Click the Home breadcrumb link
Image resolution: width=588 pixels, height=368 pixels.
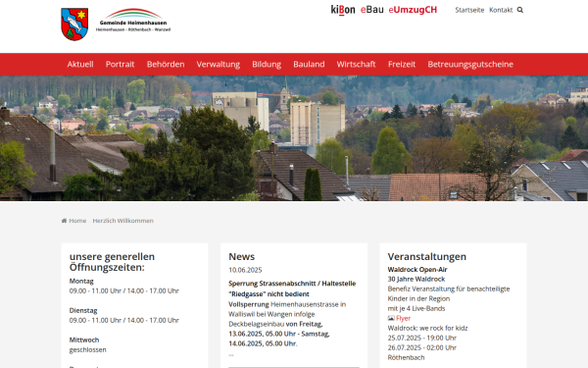click(x=77, y=221)
